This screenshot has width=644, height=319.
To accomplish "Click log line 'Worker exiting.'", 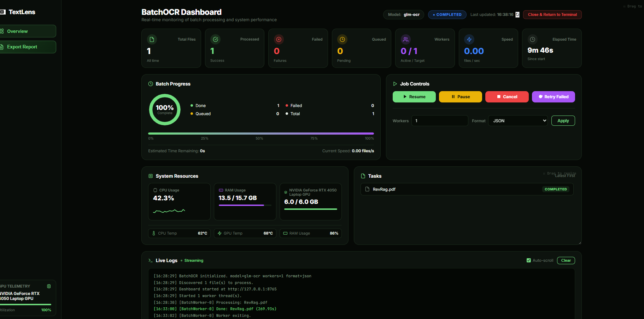I will coord(202,315).
